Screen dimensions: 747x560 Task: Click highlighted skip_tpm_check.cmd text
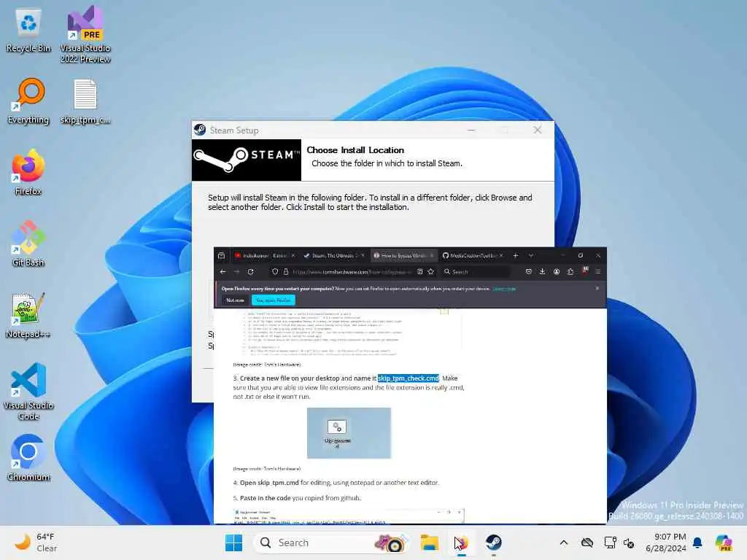tap(409, 378)
